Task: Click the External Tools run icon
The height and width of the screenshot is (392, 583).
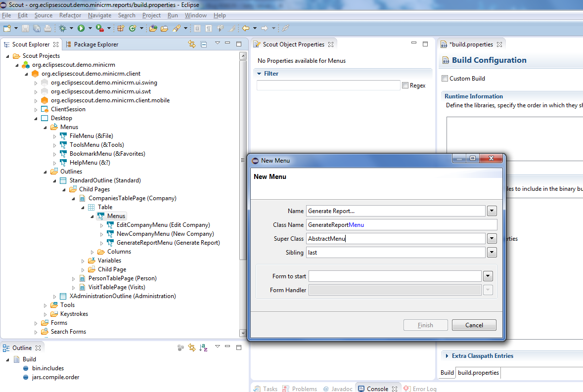Action: [x=100, y=28]
